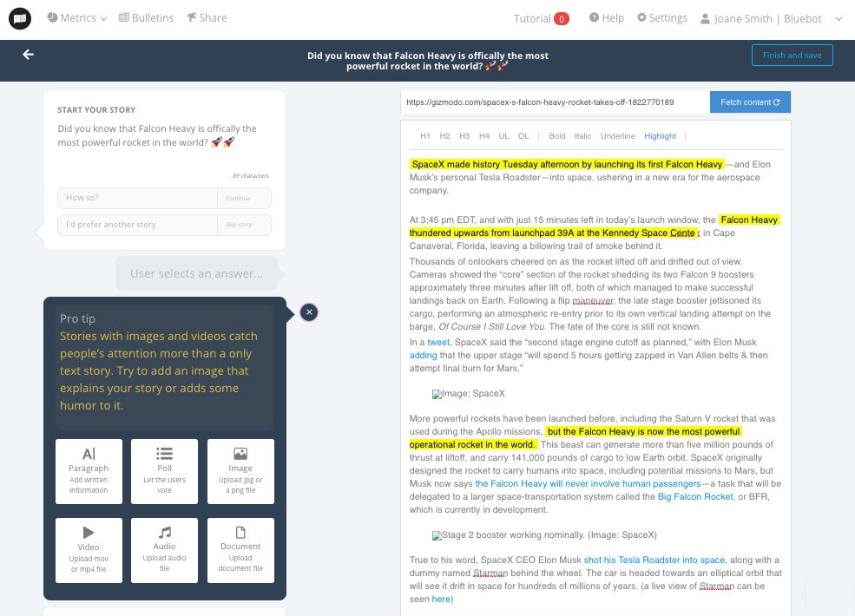The image size is (855, 616).
Task: Click the Fetch content button
Action: 750,102
